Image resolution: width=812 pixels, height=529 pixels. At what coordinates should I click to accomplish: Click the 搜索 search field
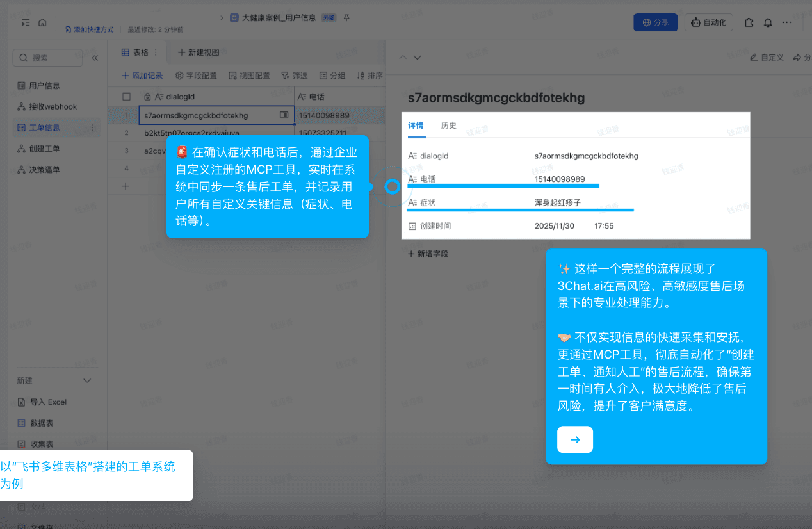[x=47, y=57]
